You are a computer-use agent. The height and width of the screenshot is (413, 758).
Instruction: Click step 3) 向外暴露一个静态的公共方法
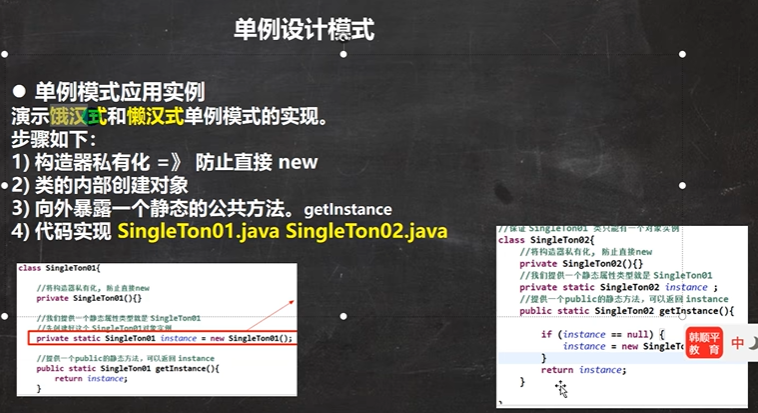tap(153, 208)
